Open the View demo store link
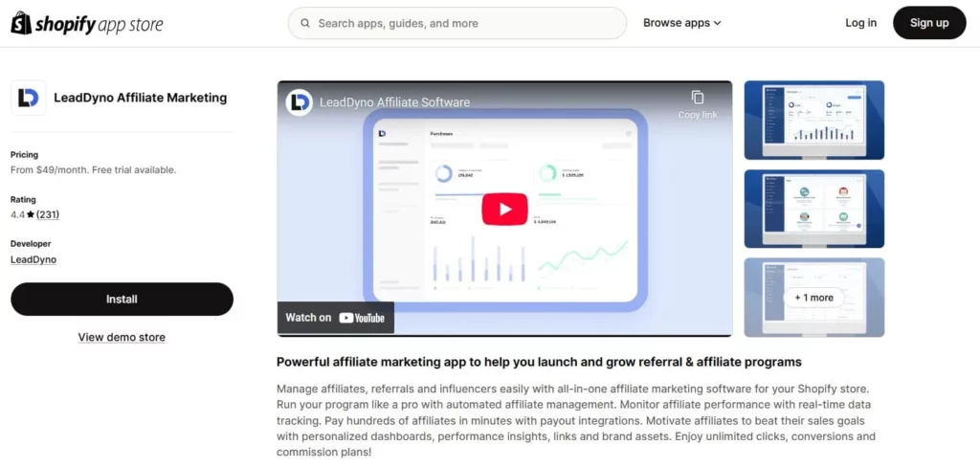The width and height of the screenshot is (980, 468). pos(122,338)
